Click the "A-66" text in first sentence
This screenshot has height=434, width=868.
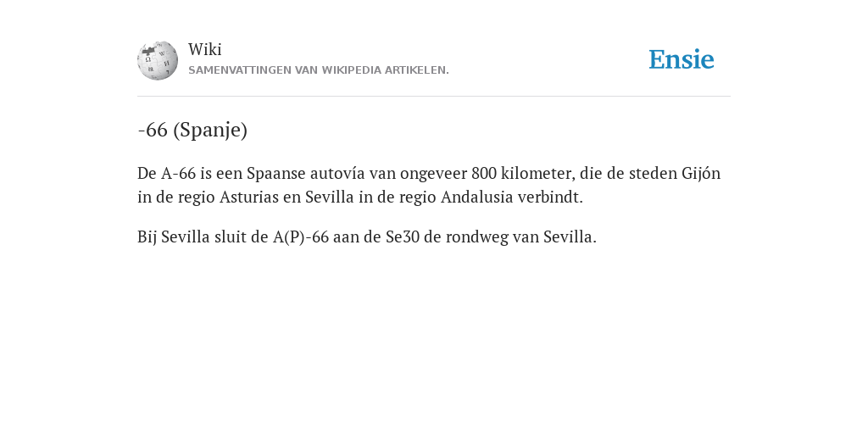point(178,173)
